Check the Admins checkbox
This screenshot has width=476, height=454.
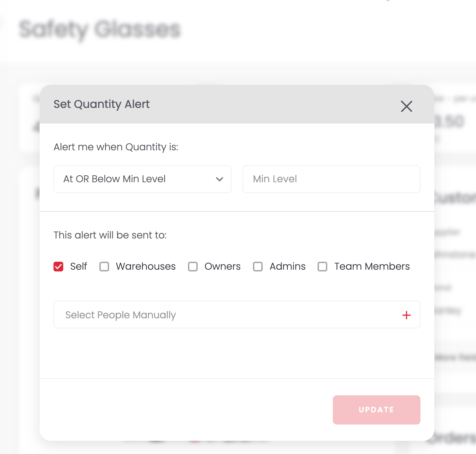coord(258,267)
